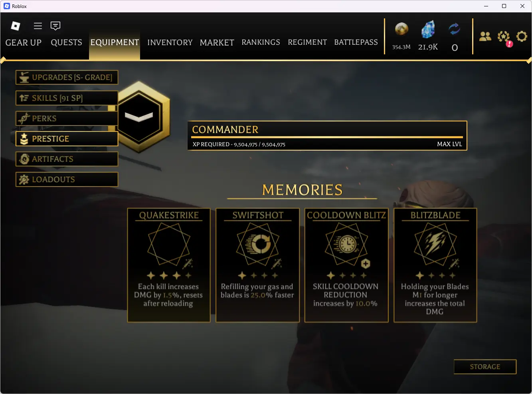532x394 pixels.
Task: Click the gold coin currency icon
Action: coord(401,29)
